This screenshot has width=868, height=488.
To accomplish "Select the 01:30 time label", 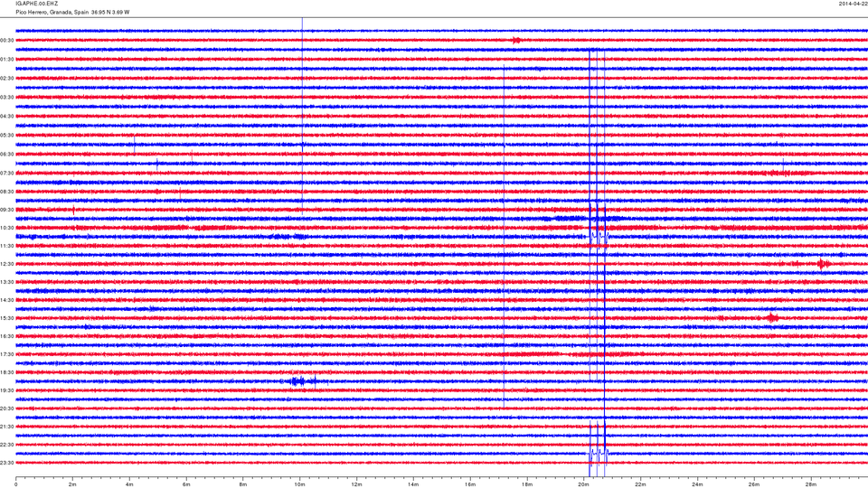I will pyautogui.click(x=7, y=60).
